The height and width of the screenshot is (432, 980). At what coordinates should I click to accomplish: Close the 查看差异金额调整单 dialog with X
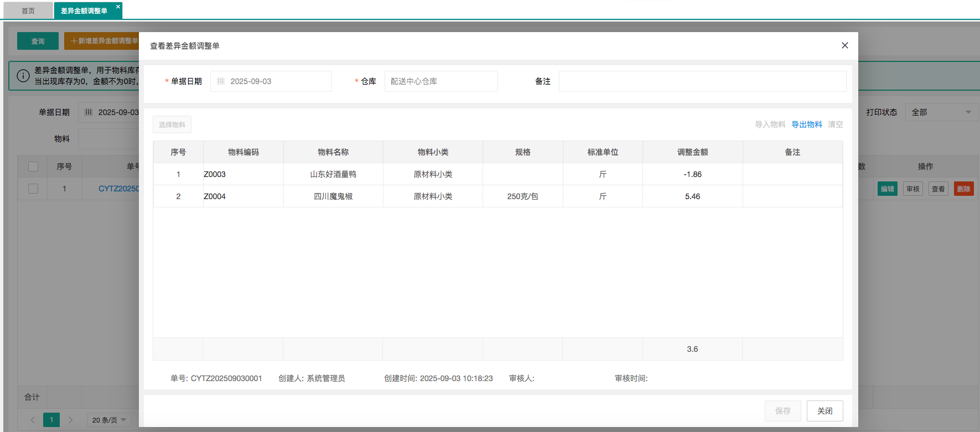coord(844,45)
